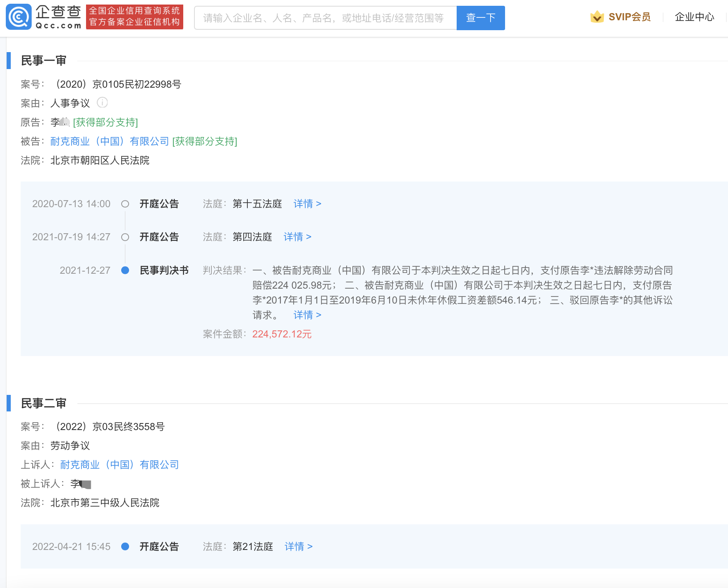Open SVIP会员 membership link
Viewport: 728px width, 588px height.
630,17
